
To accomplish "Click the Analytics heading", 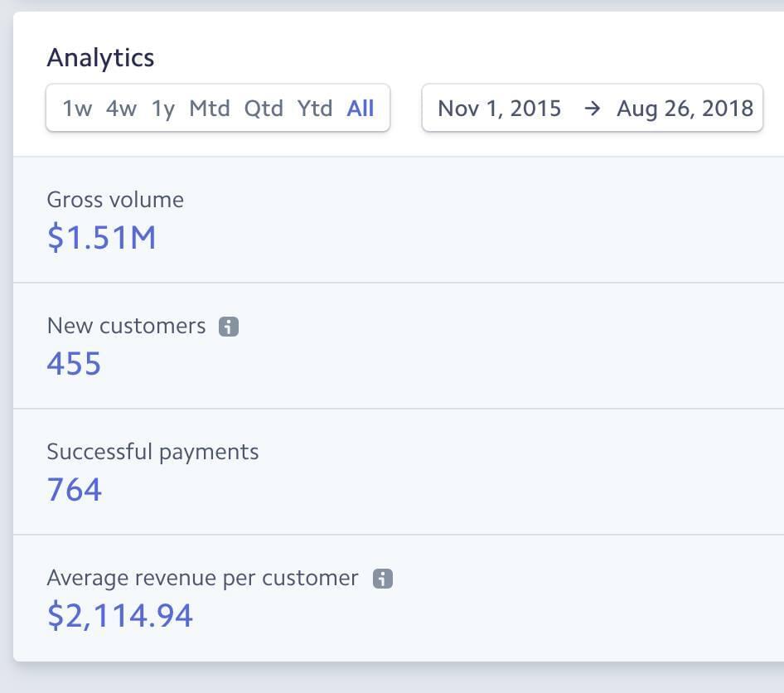I will point(100,58).
